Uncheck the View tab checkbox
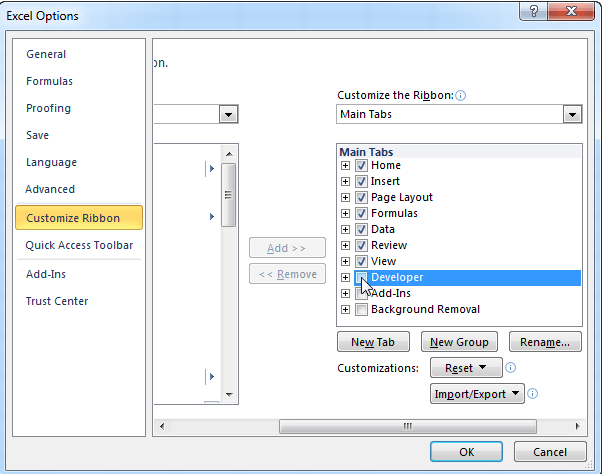The height and width of the screenshot is (474, 604). [x=361, y=261]
